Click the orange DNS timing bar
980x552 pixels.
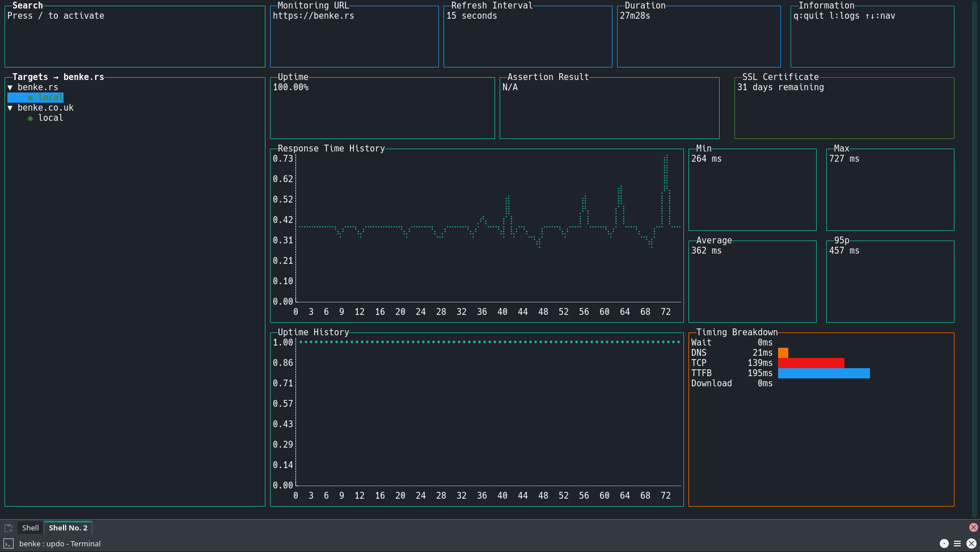pos(783,353)
